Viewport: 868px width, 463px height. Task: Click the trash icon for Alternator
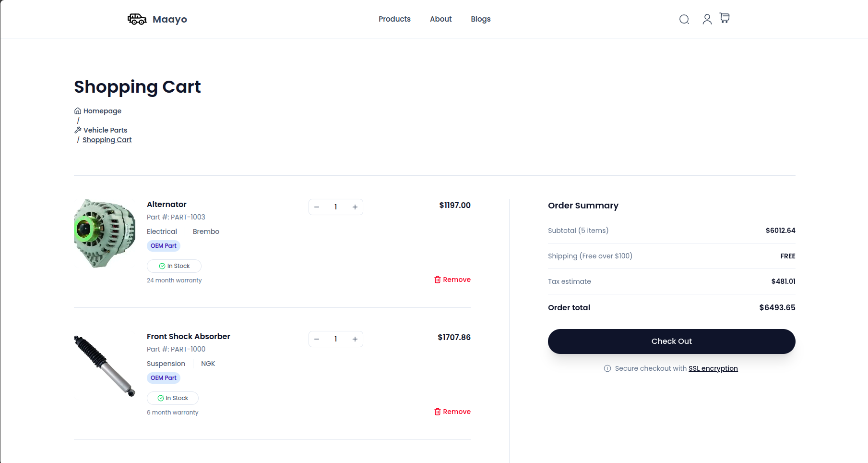click(x=437, y=280)
